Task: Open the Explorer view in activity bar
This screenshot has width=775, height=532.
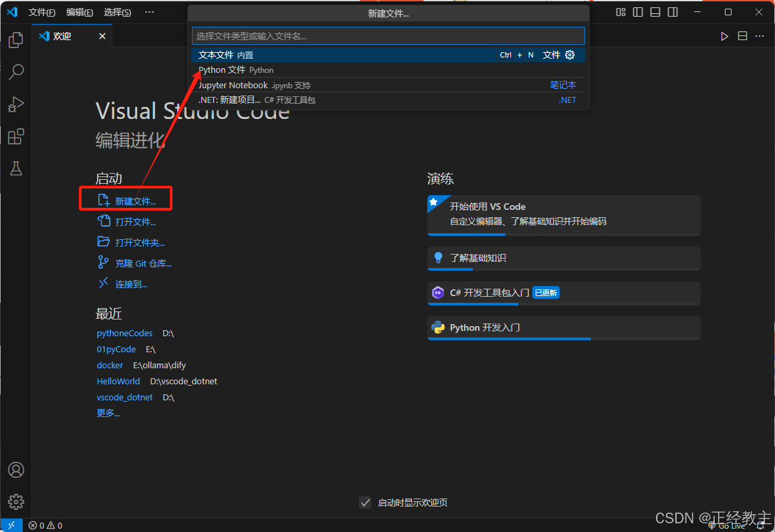Action: click(x=16, y=40)
